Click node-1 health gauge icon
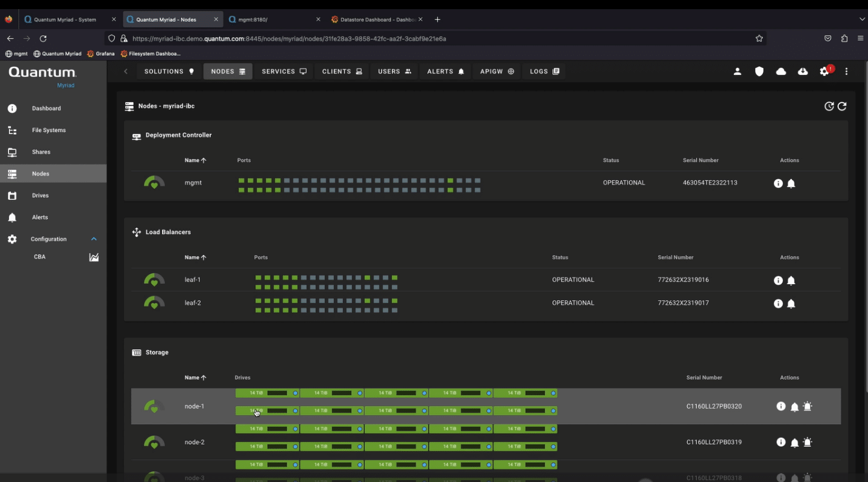The width and height of the screenshot is (868, 482). 154,407
